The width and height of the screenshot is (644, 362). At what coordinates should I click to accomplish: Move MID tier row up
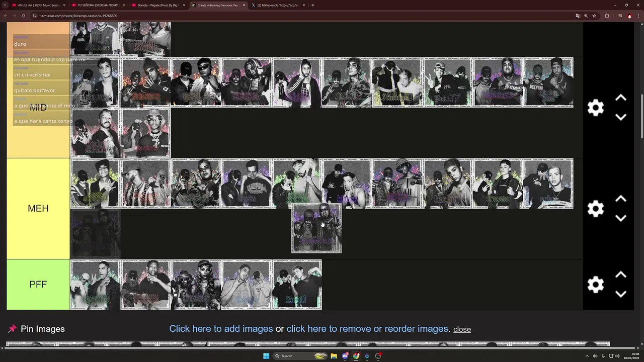click(621, 98)
